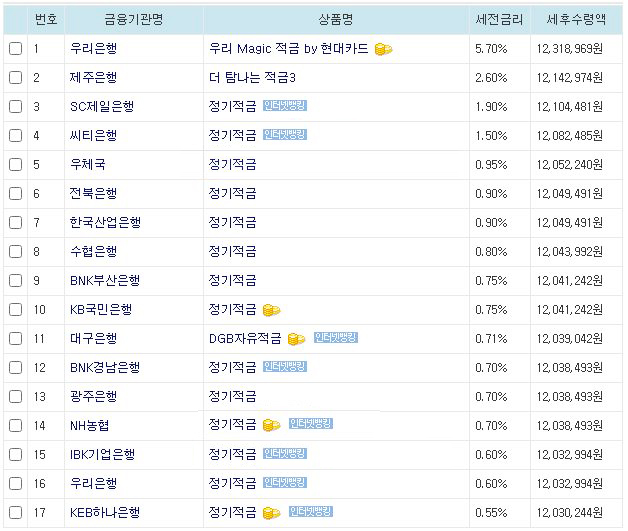Click bank name 한국산업은행

pyautogui.click(x=105, y=222)
